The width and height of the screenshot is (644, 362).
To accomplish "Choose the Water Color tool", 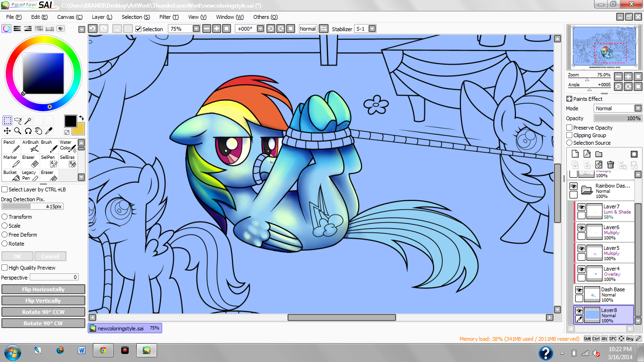I will [67, 146].
